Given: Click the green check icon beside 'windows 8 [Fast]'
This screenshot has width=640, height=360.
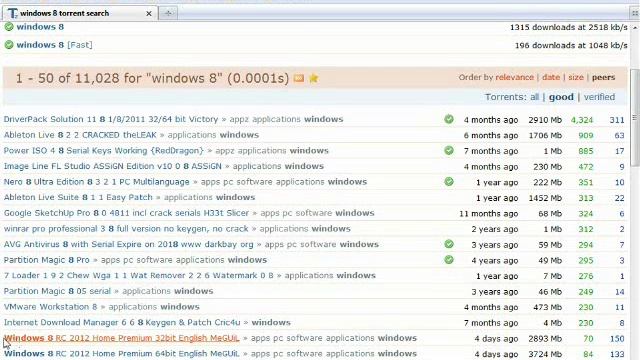Looking at the screenshot, I should [9, 45].
